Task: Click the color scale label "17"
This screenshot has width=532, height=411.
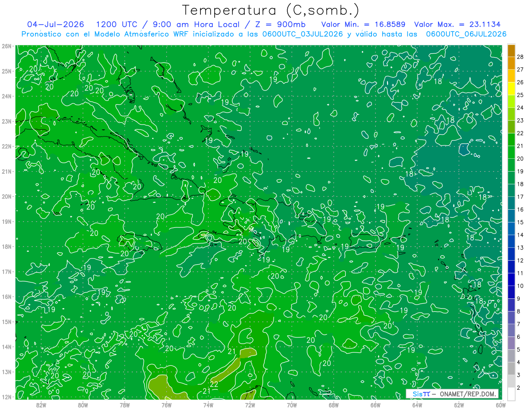Action: (x=520, y=196)
